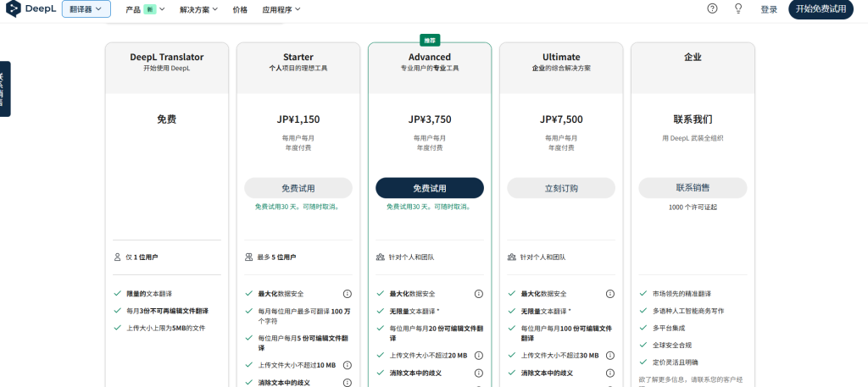Open the help question-mark icon
This screenshot has height=387, width=868.
tap(712, 8)
